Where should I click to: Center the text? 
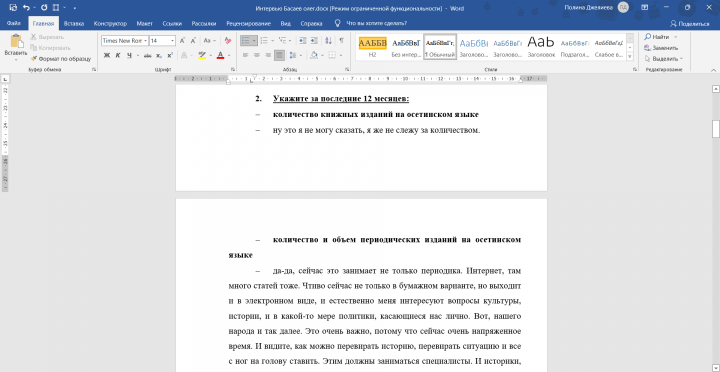tap(256, 55)
